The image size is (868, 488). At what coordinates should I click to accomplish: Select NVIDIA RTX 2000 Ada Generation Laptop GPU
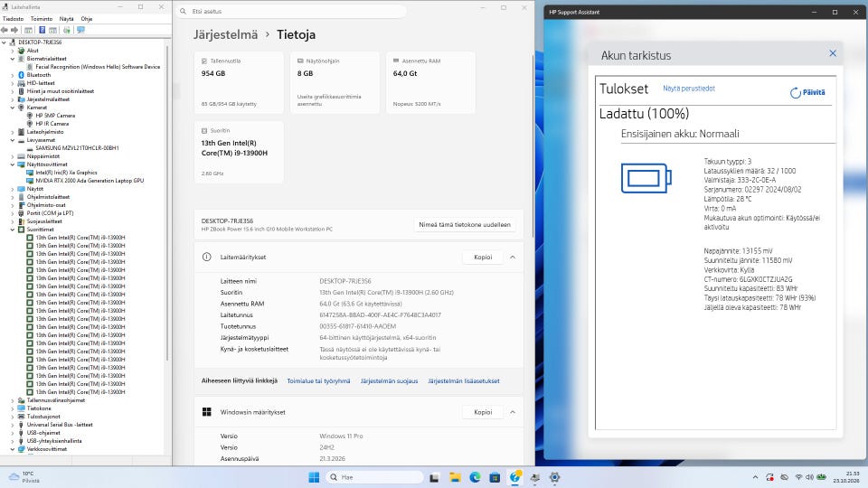coord(90,181)
